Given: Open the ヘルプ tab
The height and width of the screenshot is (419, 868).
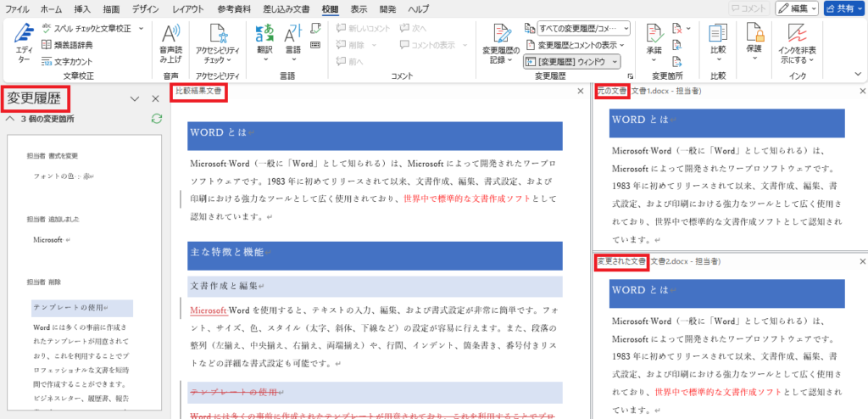Looking at the screenshot, I should (x=418, y=9).
